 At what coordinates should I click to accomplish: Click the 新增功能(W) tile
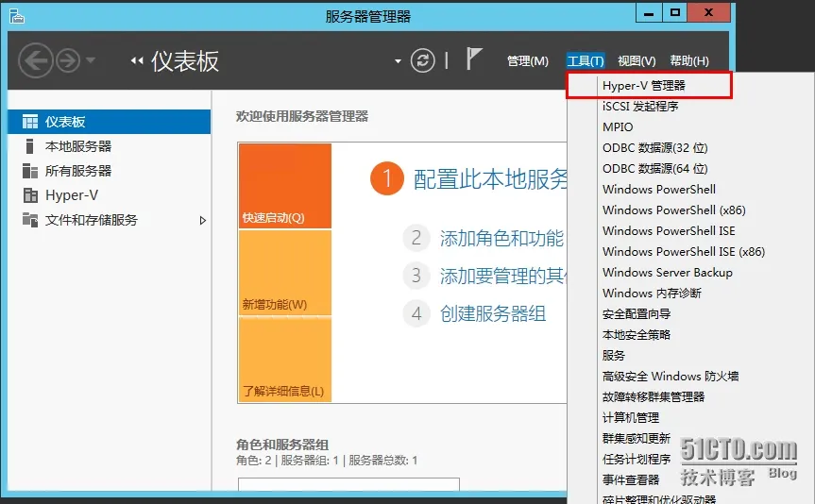(x=285, y=272)
